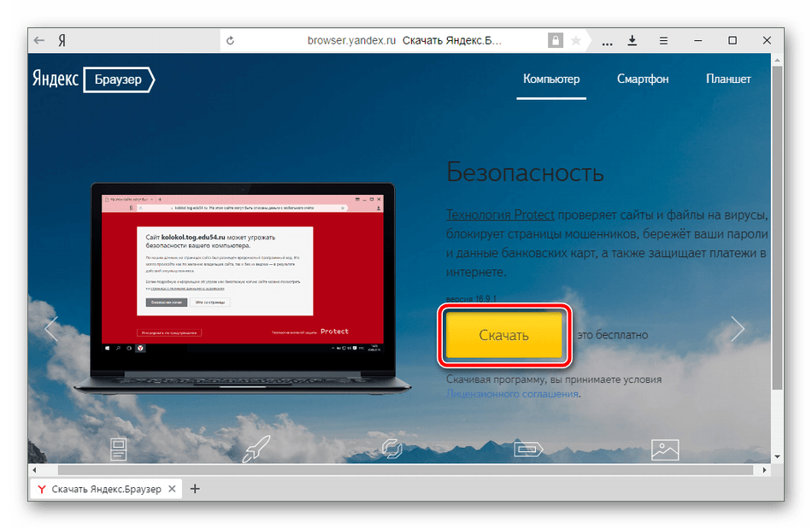Select the sync arrows feature icon
Viewport: 812px width, 529px height.
(x=392, y=449)
